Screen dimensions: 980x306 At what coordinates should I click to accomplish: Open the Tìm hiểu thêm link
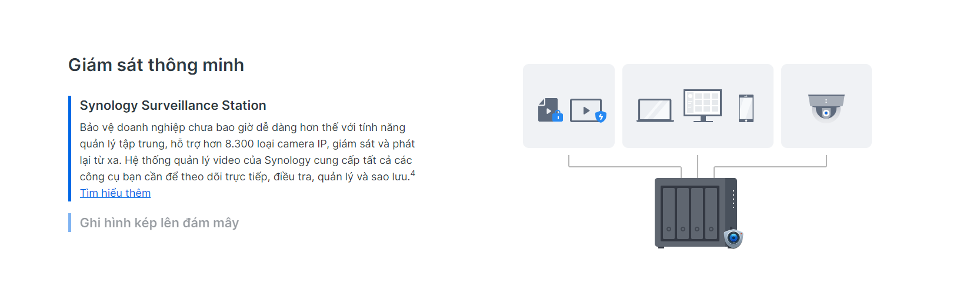click(115, 193)
